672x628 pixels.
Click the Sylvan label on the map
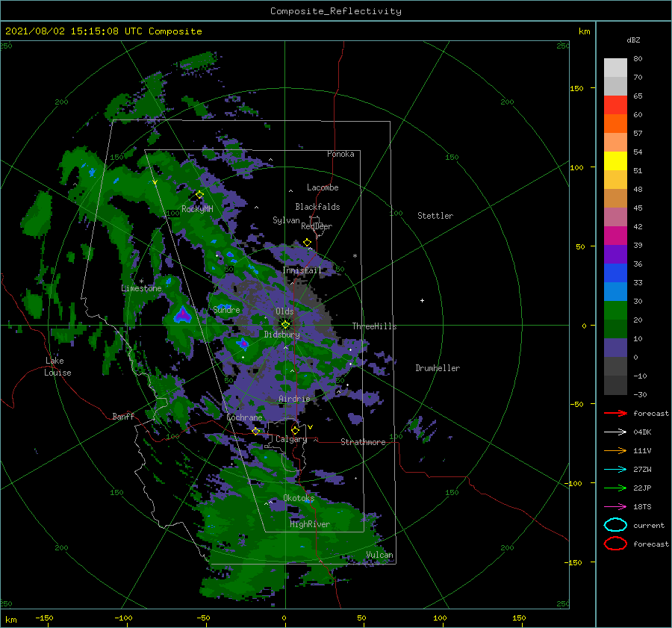pos(286,220)
